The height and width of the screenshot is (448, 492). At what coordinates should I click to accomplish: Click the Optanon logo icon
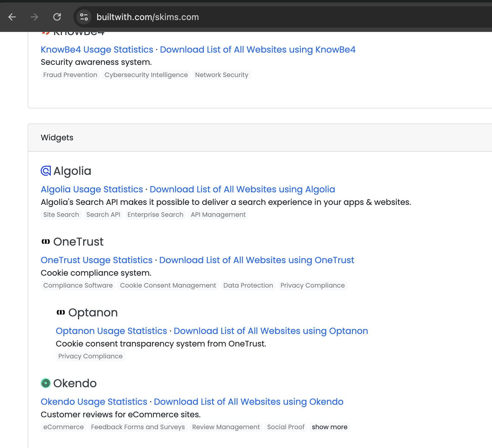point(61,312)
